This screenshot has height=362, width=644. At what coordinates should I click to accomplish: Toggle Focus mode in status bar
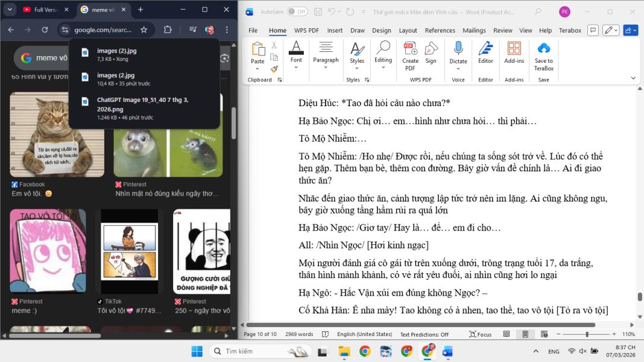point(481,334)
